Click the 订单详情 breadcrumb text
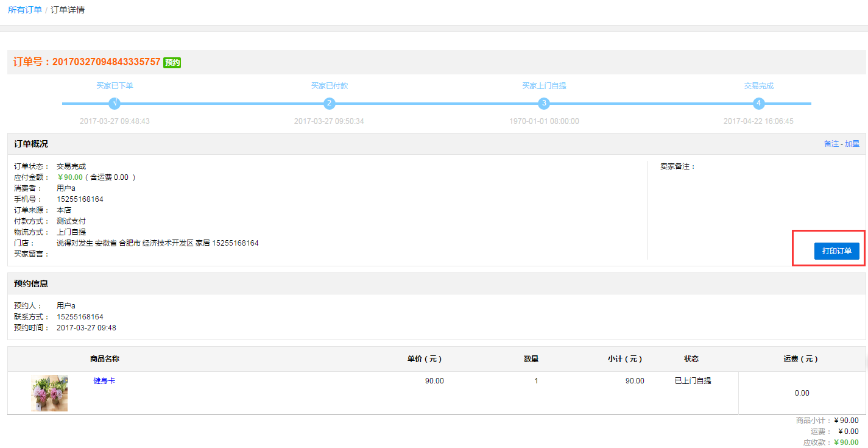The image size is (868, 448). (68, 10)
